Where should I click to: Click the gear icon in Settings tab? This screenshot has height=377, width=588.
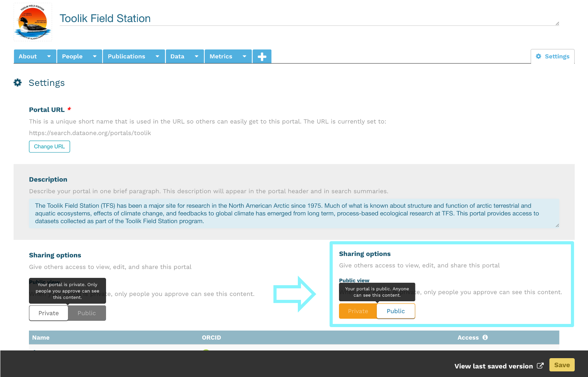point(538,56)
